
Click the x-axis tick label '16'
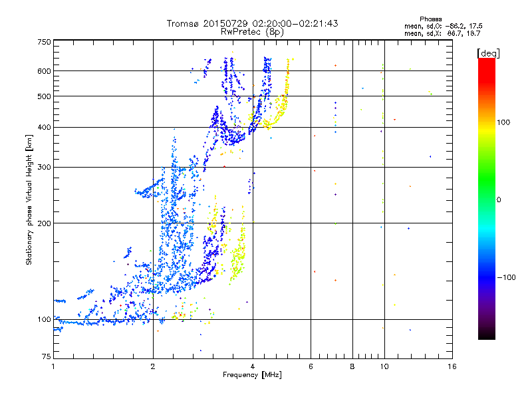click(x=452, y=366)
